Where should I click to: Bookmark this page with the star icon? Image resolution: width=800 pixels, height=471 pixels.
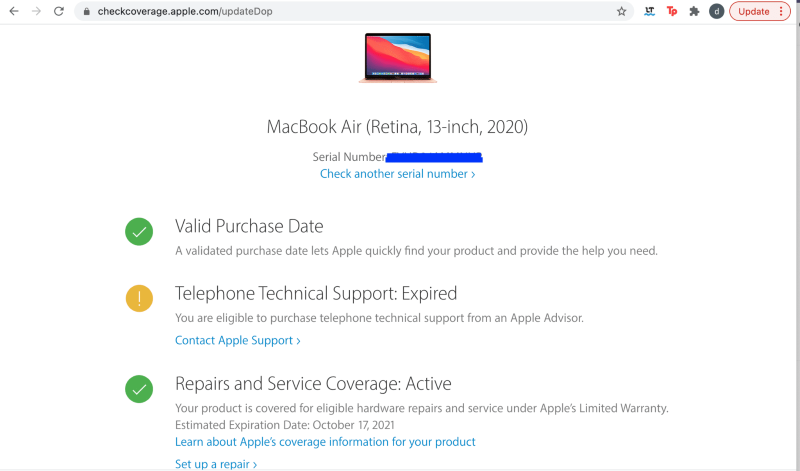click(x=621, y=12)
